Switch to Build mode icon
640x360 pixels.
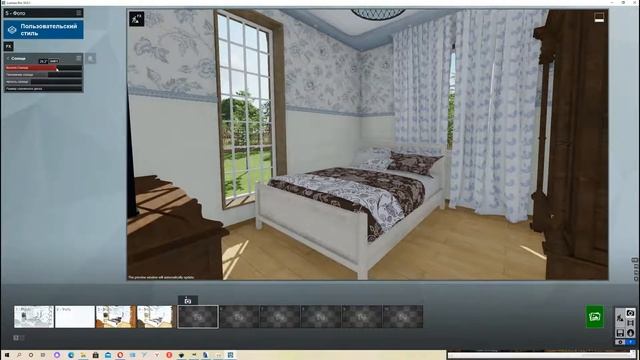coord(620,318)
